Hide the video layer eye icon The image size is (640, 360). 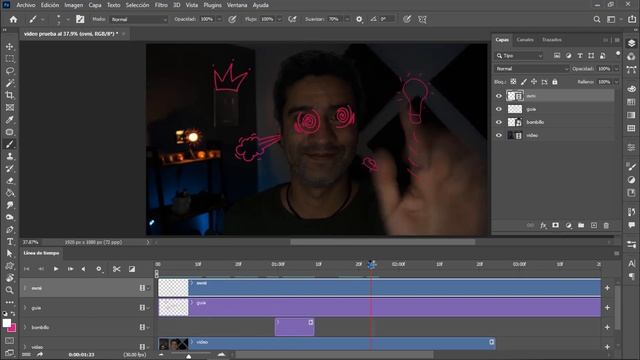pos(499,135)
